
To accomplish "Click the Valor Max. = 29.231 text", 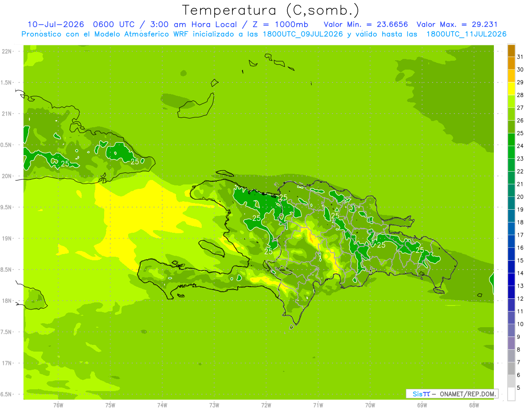I will click(x=457, y=24).
